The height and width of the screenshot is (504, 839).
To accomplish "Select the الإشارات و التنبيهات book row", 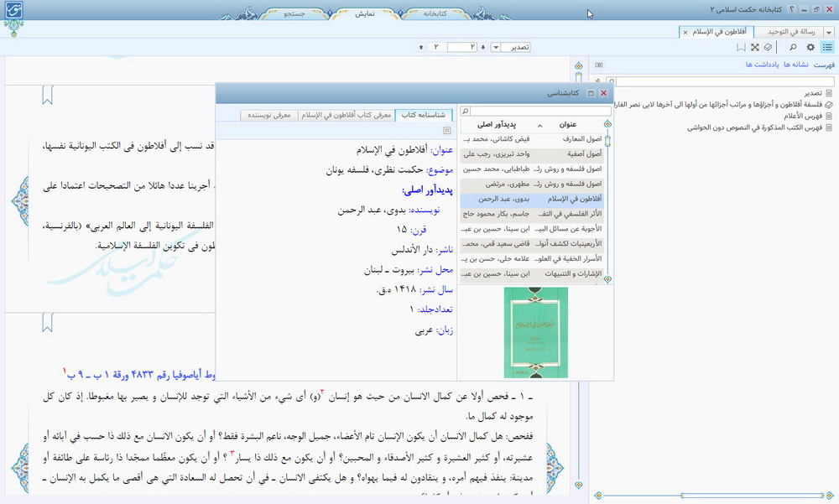I will pyautogui.click(x=532, y=274).
